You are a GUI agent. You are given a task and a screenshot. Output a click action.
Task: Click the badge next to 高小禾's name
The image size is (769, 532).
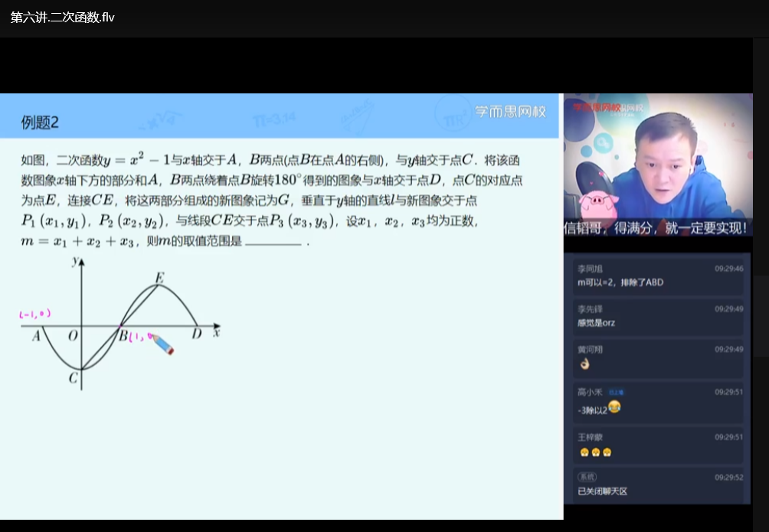pos(616,392)
